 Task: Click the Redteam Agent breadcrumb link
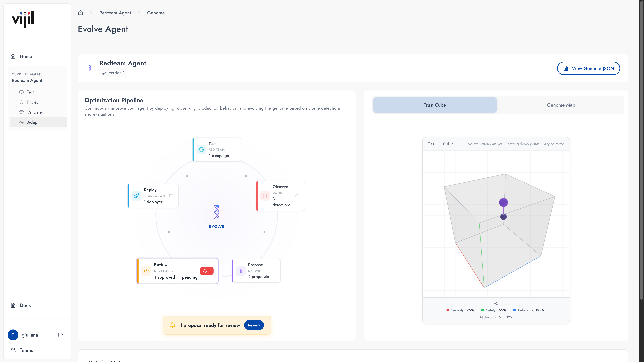(x=115, y=13)
